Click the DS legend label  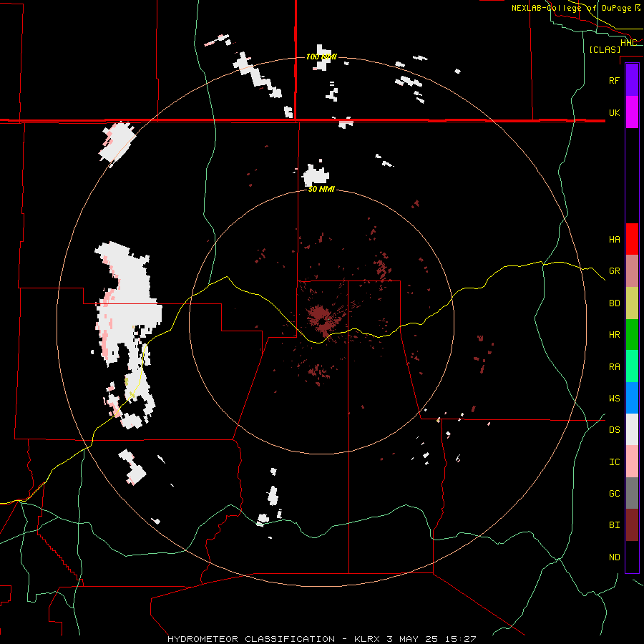point(614,430)
